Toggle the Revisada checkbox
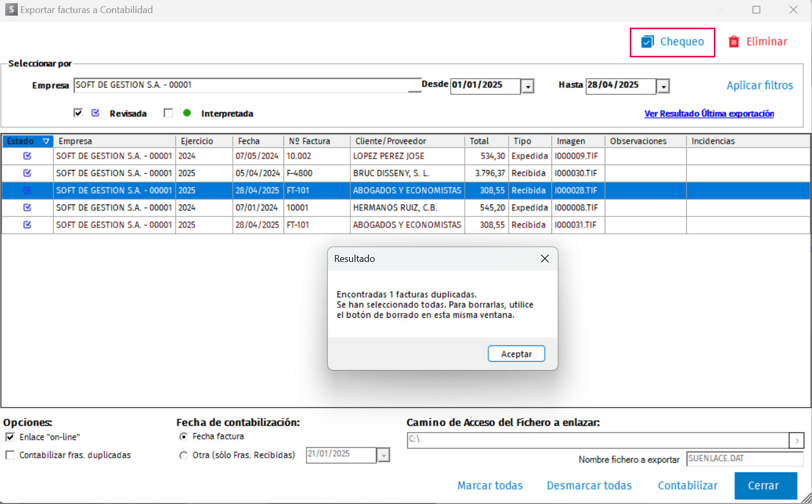 coord(78,113)
